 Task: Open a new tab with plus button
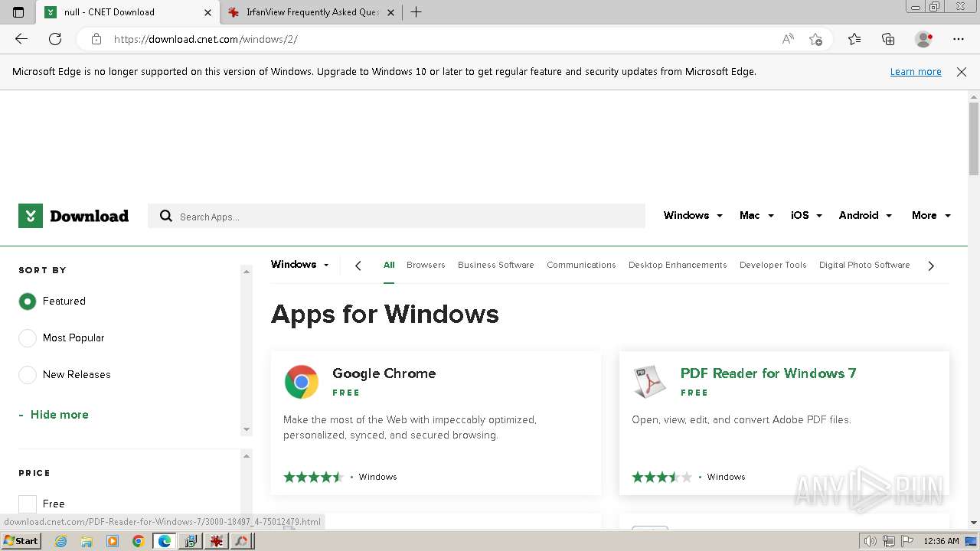[416, 12]
